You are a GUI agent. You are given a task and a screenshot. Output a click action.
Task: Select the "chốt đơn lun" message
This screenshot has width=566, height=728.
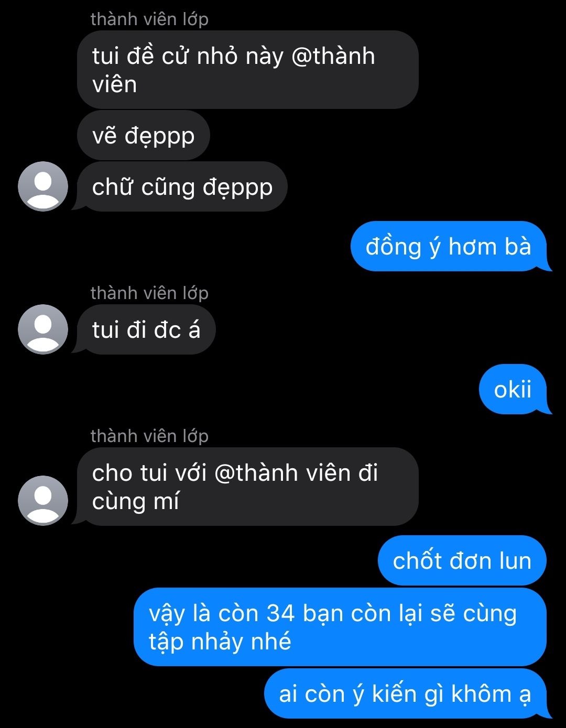pyautogui.click(x=462, y=560)
